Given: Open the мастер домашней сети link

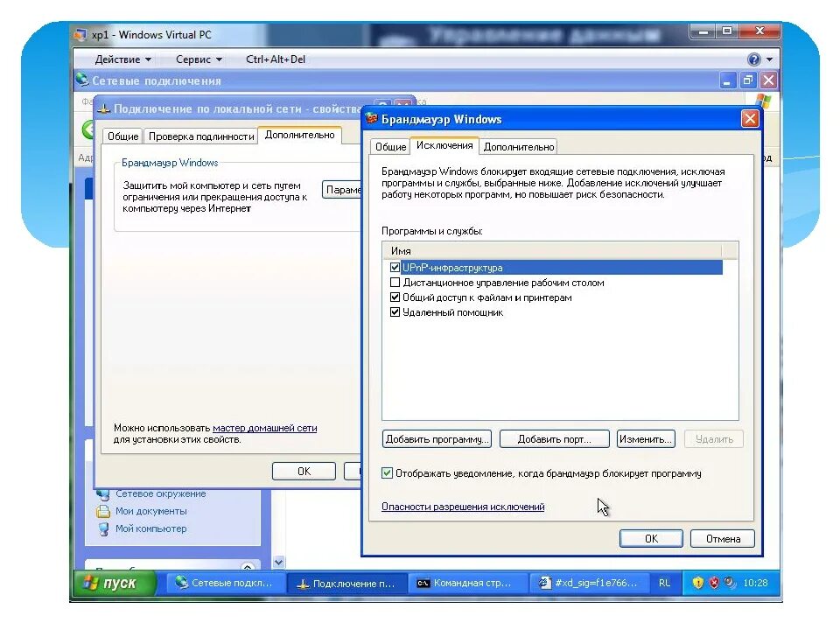Looking at the screenshot, I should tap(264, 428).
